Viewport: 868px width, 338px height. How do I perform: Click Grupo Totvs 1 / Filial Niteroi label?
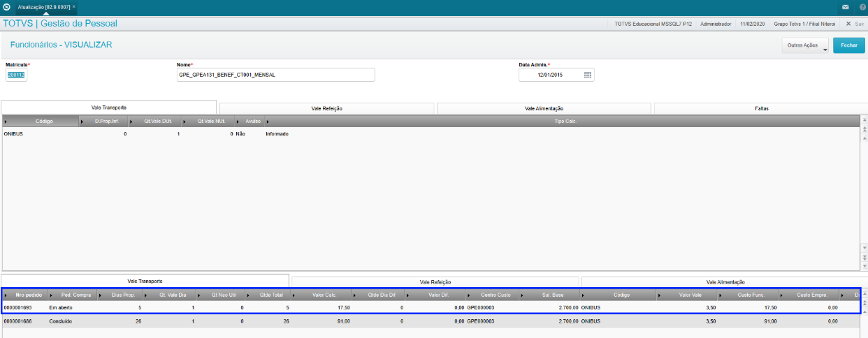click(804, 24)
